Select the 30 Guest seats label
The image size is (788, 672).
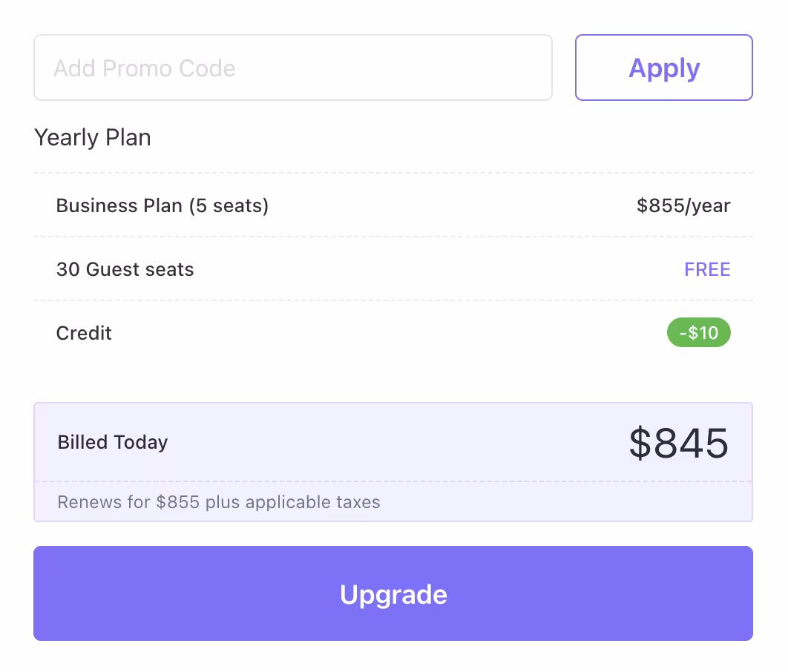pyautogui.click(x=125, y=269)
